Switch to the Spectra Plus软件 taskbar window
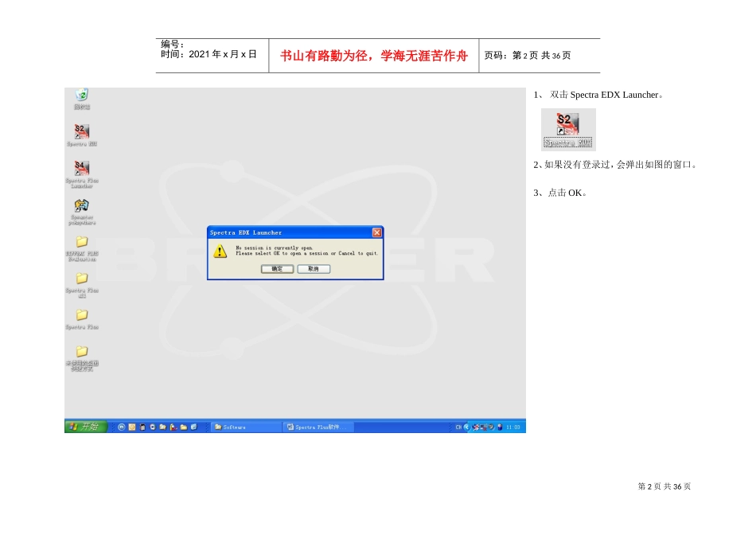756x535 pixels. [x=318, y=427]
